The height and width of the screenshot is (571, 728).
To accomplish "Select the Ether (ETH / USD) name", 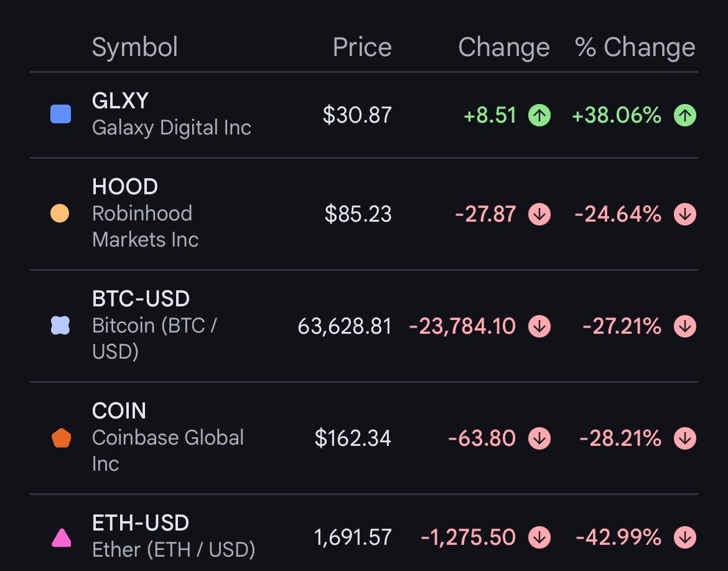I will point(174,550).
